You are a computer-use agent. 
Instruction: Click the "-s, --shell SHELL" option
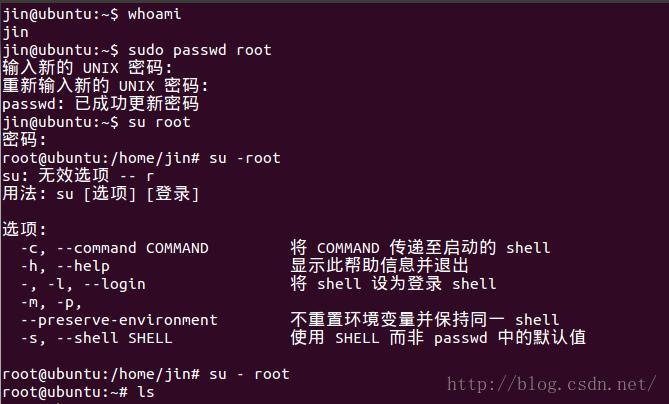pyautogui.click(x=96, y=338)
